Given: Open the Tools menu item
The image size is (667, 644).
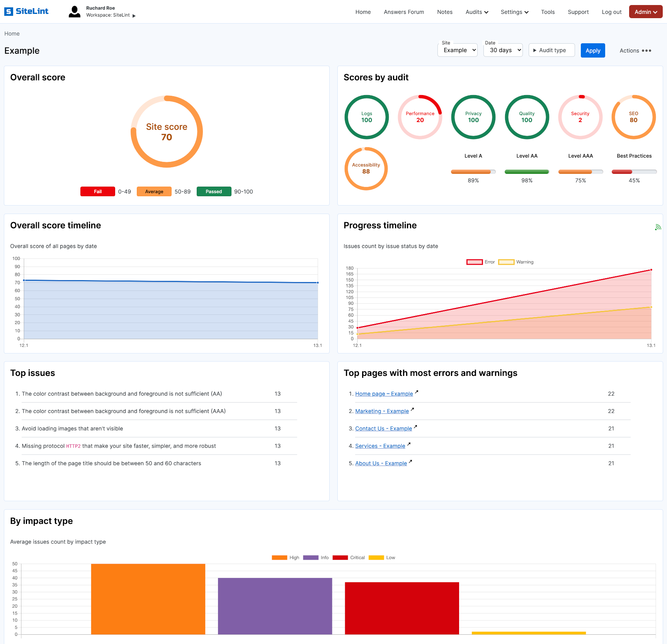Looking at the screenshot, I should pyautogui.click(x=548, y=12).
